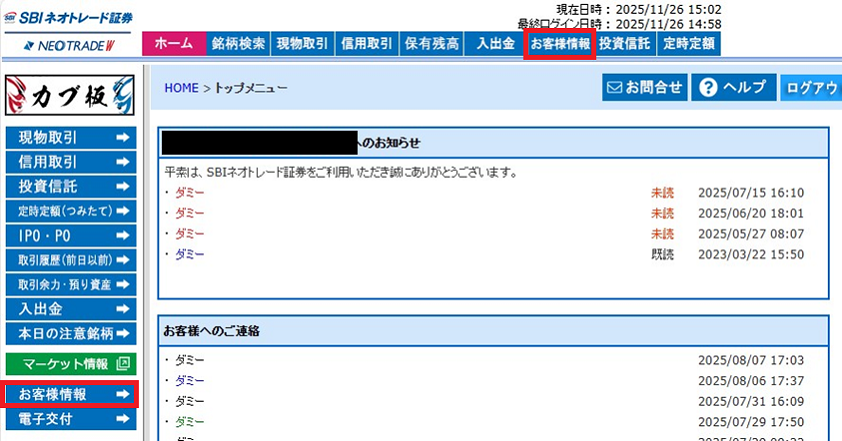This screenshot has width=842, height=441.
Task: Click the お問合せ envelope button
Action: (x=645, y=88)
